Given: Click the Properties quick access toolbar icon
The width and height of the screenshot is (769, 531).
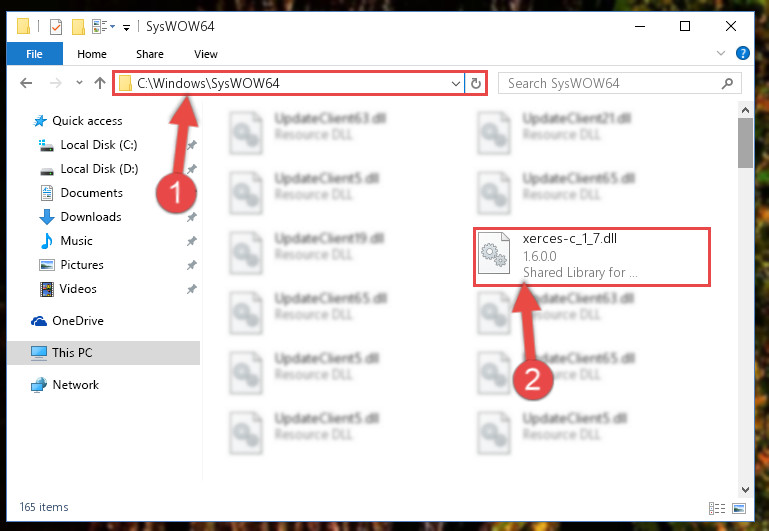Looking at the screenshot, I should (56, 26).
